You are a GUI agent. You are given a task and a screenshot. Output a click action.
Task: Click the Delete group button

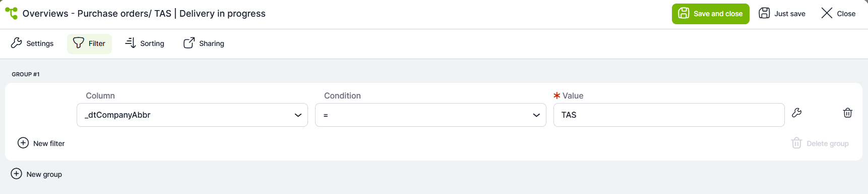coord(820,143)
